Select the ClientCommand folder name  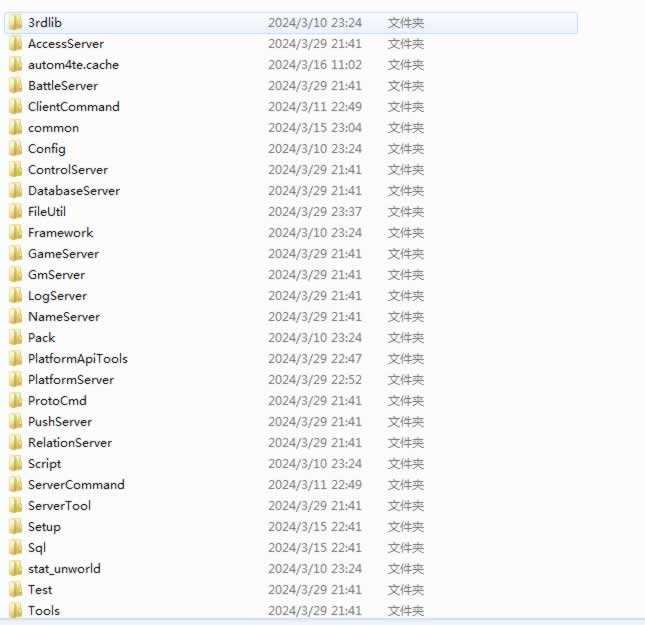pyautogui.click(x=74, y=107)
